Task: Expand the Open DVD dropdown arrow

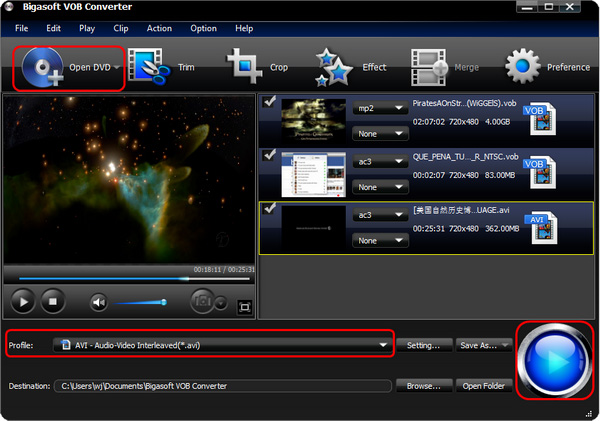Action: [x=117, y=67]
